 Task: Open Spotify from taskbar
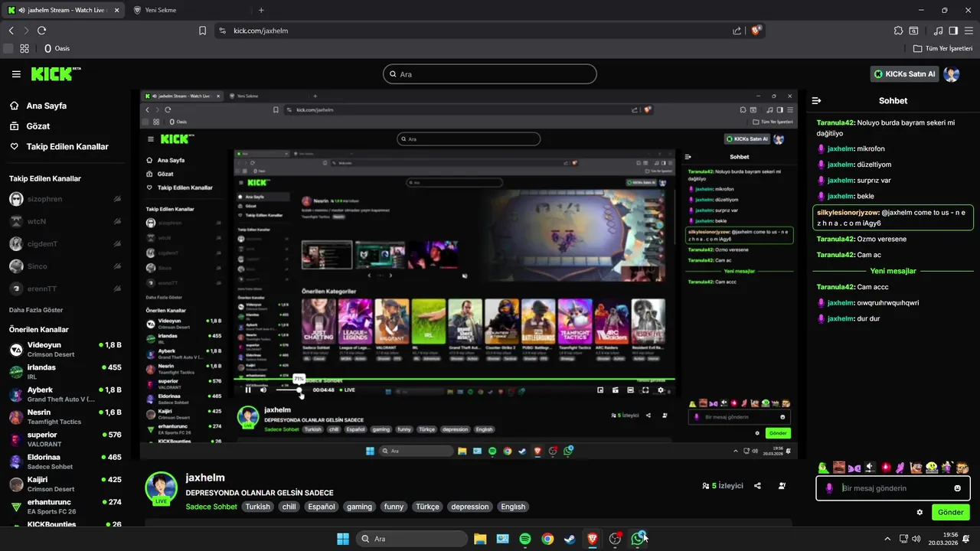pyautogui.click(x=525, y=539)
